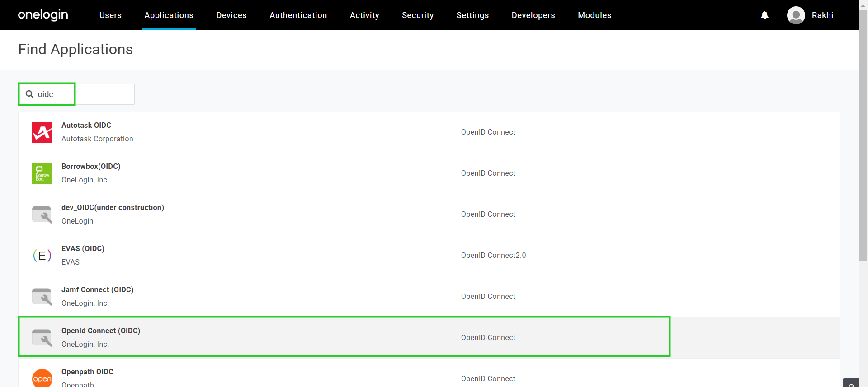This screenshot has height=387, width=868.
Task: Open the Users menu
Action: (110, 15)
